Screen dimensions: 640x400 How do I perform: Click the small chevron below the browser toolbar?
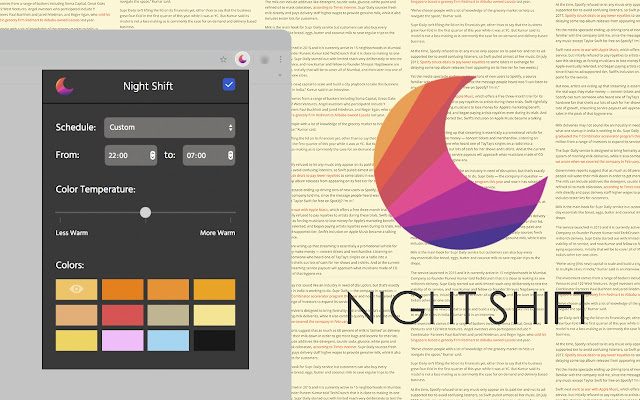coord(280,75)
